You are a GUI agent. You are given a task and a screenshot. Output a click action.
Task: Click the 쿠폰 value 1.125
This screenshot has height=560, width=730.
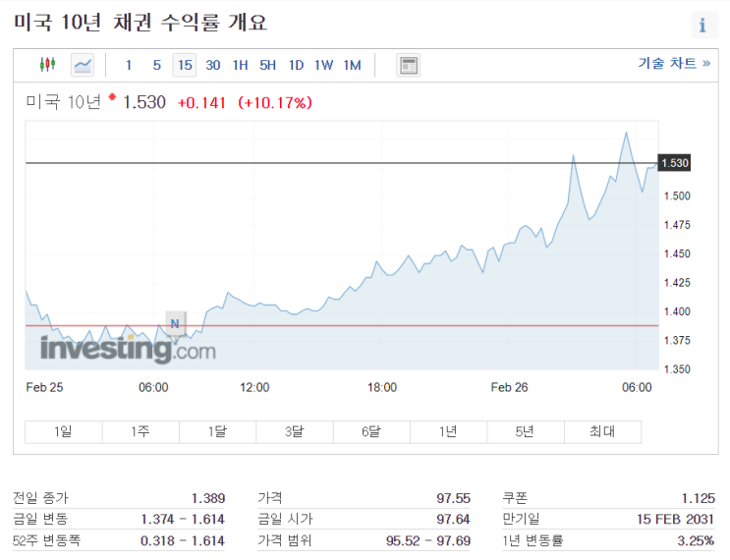[699, 498]
